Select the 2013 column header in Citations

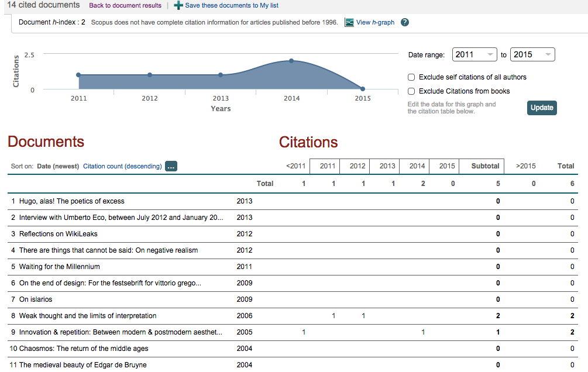[x=387, y=166]
